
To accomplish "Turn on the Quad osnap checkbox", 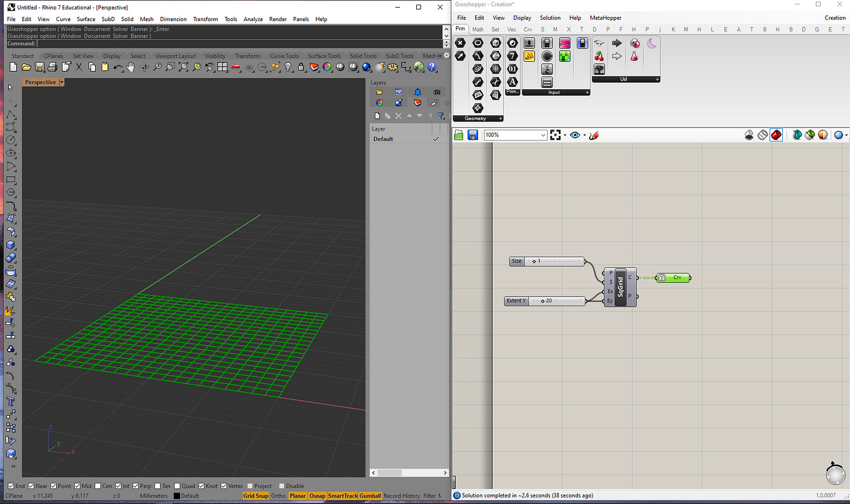I will [x=176, y=486].
